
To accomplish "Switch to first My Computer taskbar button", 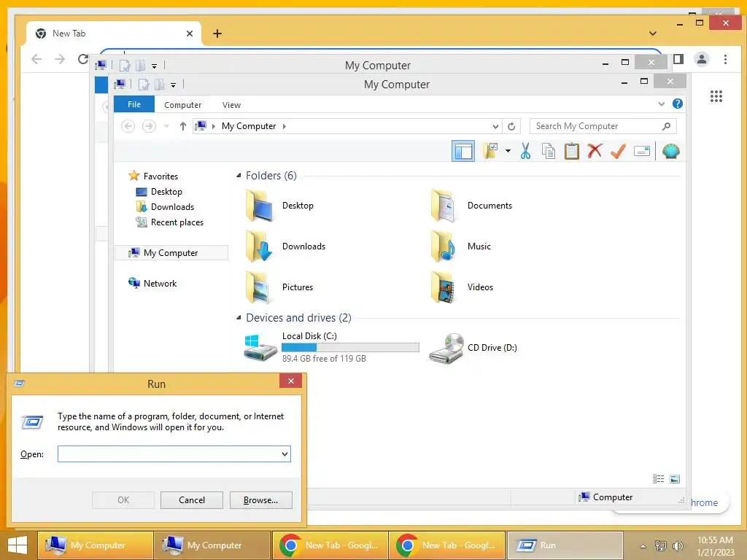I will 96,545.
